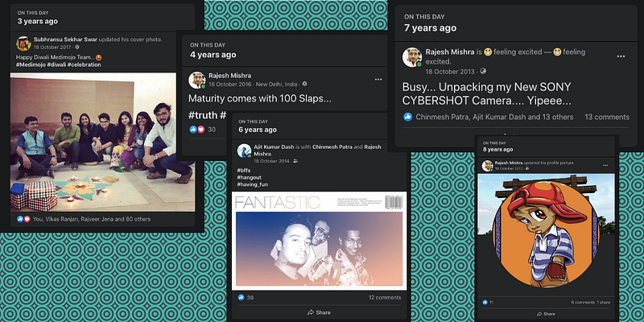
Task: Click friends audience icon on 18 October 2014 post
Action: click(295, 161)
